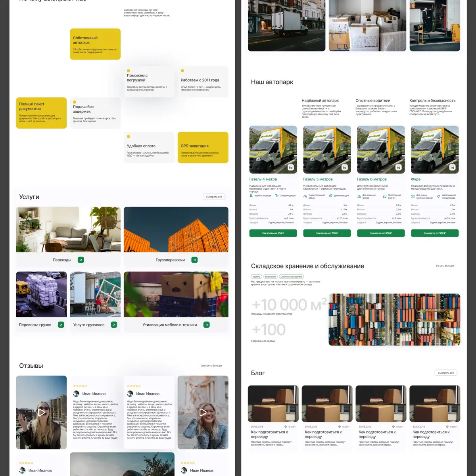Click the +10 000 м² figure
This screenshot has width=476, height=476.
click(289, 305)
